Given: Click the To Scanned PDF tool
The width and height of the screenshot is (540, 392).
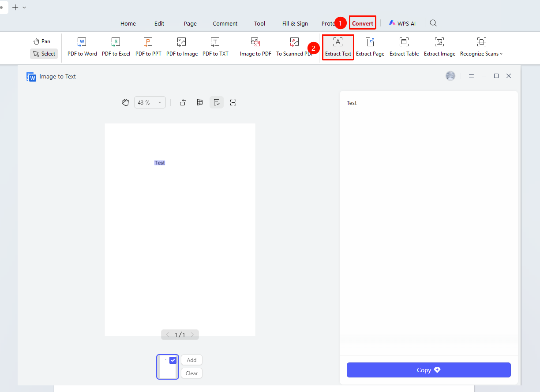Looking at the screenshot, I should tap(294, 47).
